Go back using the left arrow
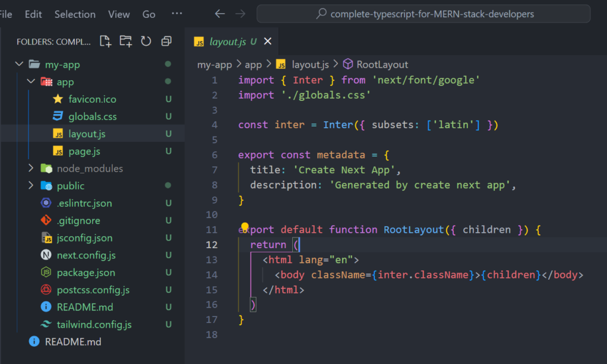Viewport: 607px width, 364px height. click(x=220, y=14)
